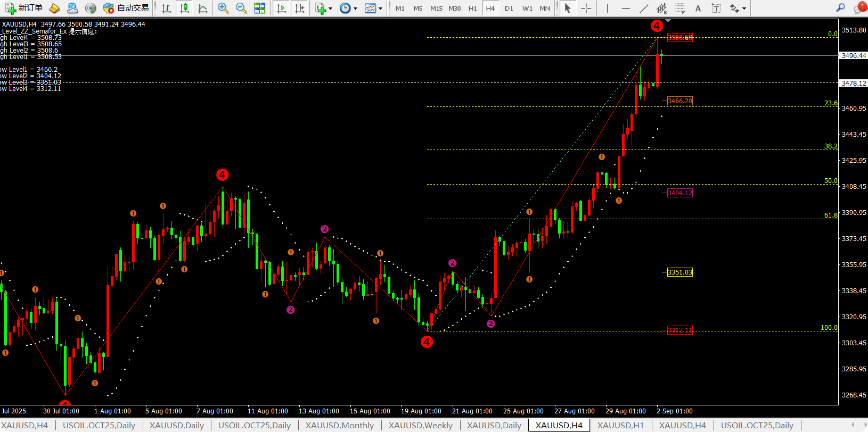The width and height of the screenshot is (868, 432).
Task: Expand the Periods dropdown arrow
Action: point(355,9)
